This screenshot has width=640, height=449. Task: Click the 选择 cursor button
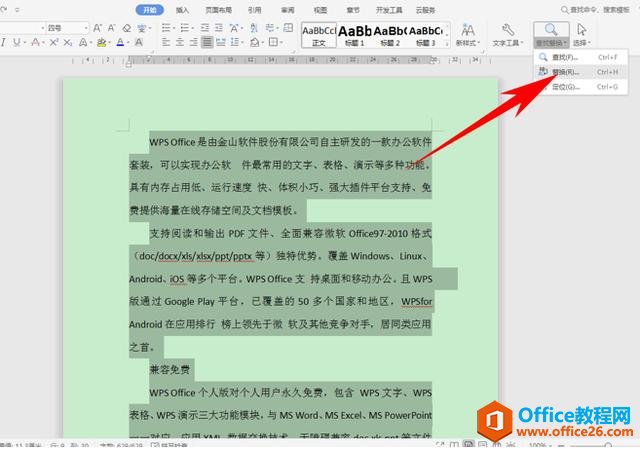(582, 35)
